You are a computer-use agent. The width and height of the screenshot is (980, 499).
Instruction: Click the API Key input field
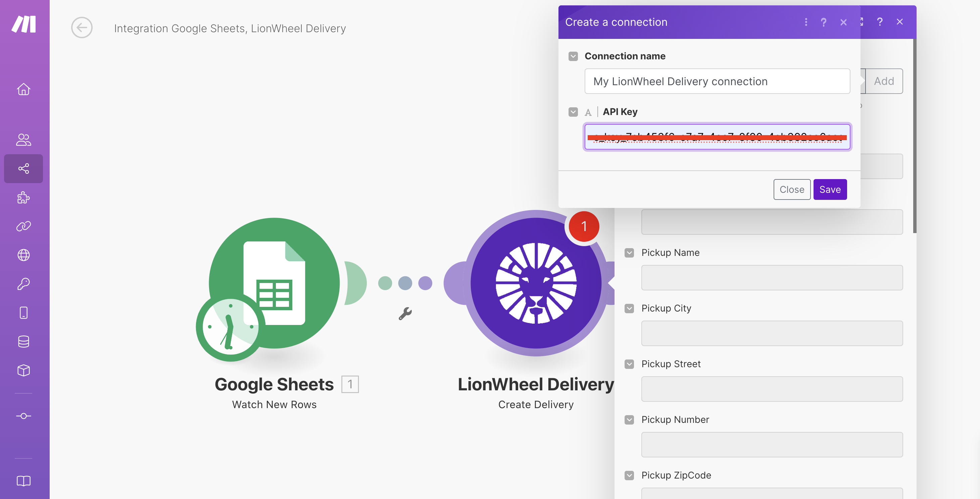pyautogui.click(x=717, y=137)
